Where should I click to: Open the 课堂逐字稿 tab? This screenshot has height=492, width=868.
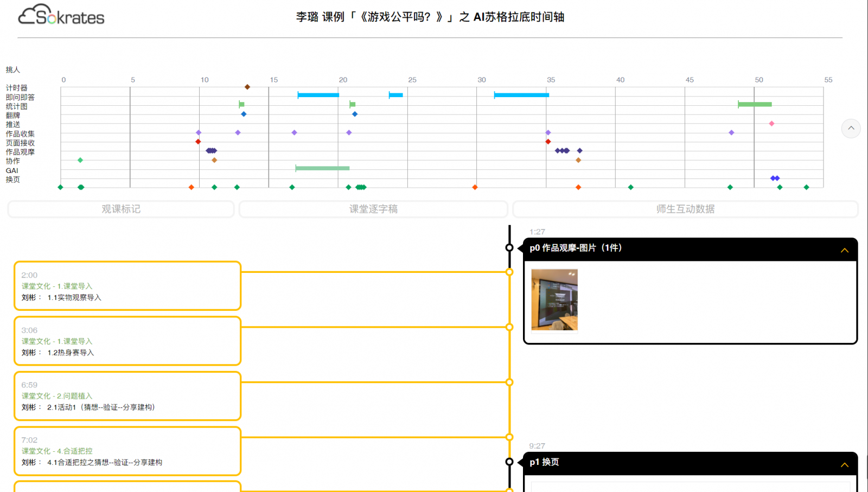point(373,209)
